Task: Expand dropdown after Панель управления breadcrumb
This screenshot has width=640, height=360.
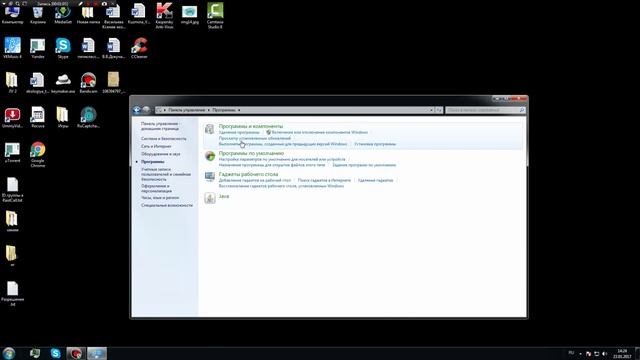Action: (209, 110)
